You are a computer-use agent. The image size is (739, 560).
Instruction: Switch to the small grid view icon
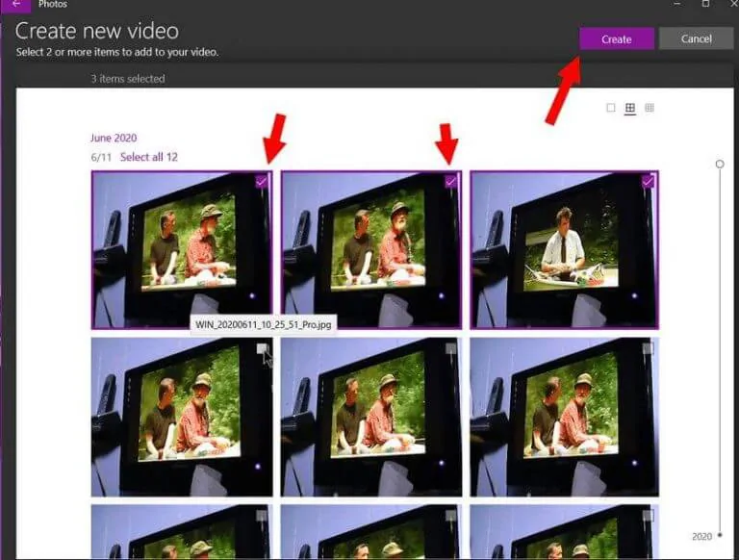point(650,108)
